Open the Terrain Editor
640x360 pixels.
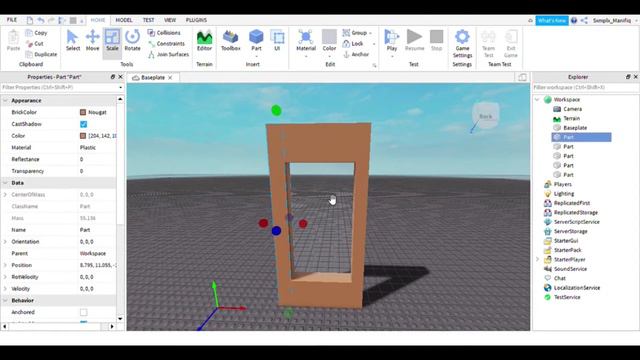click(204, 40)
